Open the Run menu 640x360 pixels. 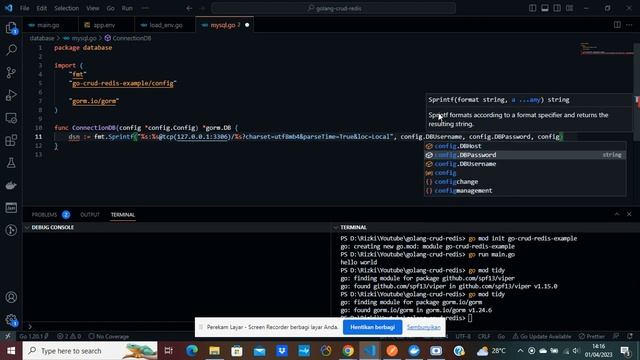127,8
